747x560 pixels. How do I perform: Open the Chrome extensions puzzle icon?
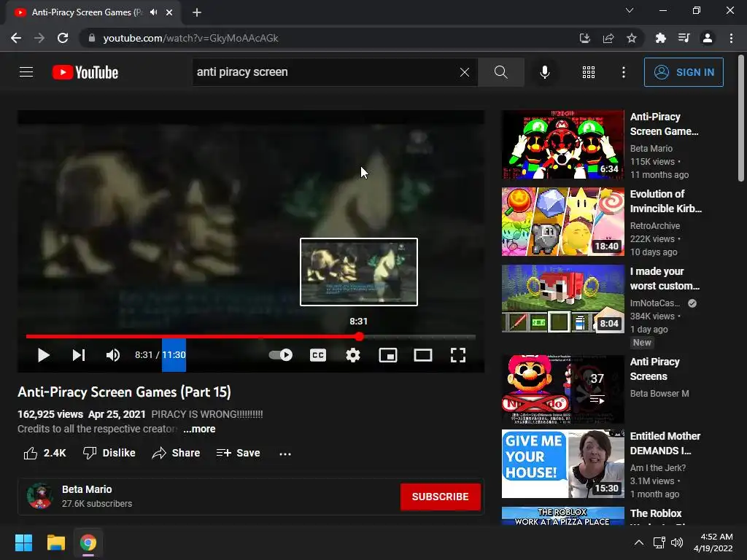661,38
